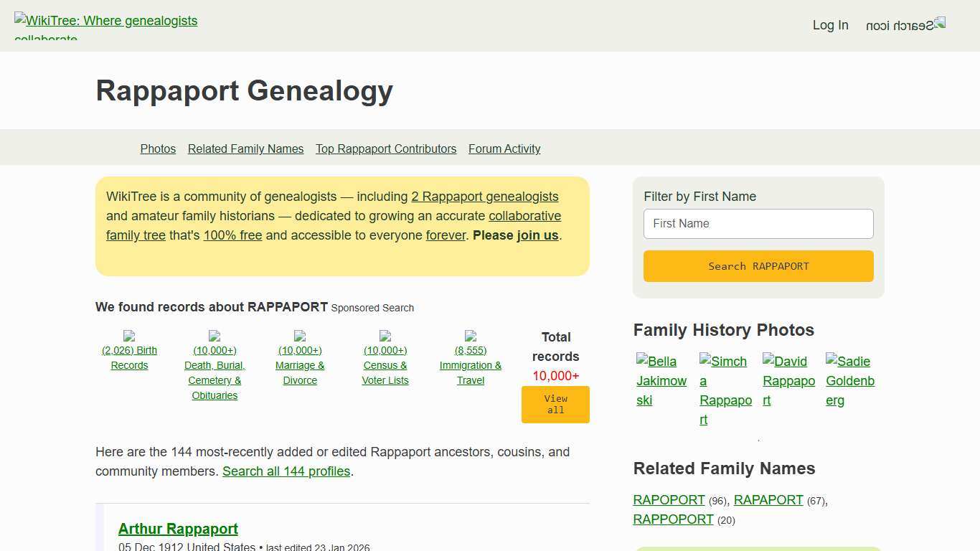Click the Census & Voter Lists icon
This screenshot has height=551, width=980.
[x=385, y=337]
